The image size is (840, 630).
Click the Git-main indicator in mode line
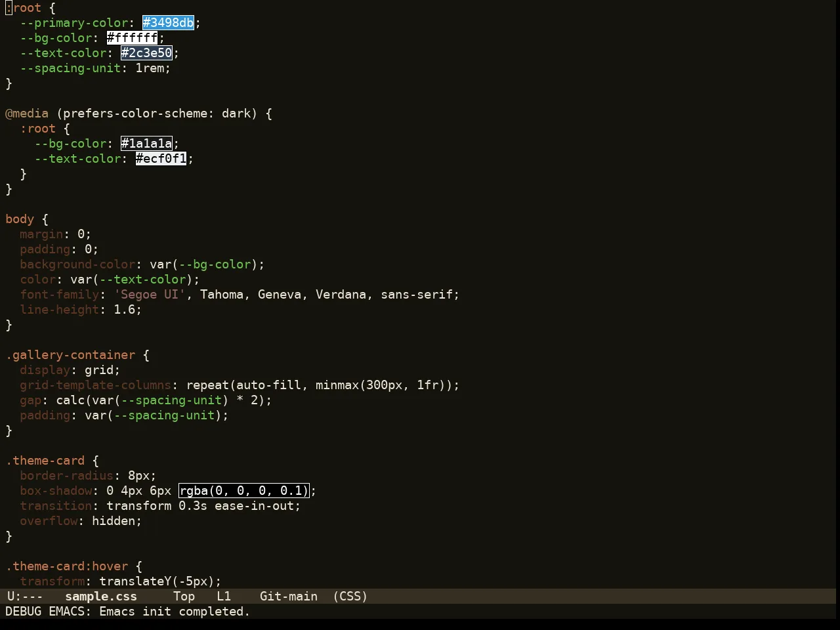pyautogui.click(x=289, y=597)
